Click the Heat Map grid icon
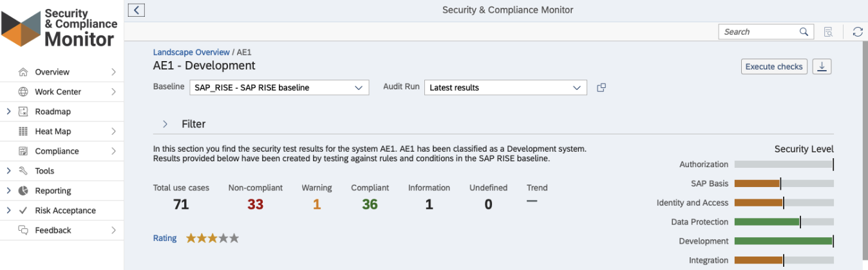 tap(23, 131)
